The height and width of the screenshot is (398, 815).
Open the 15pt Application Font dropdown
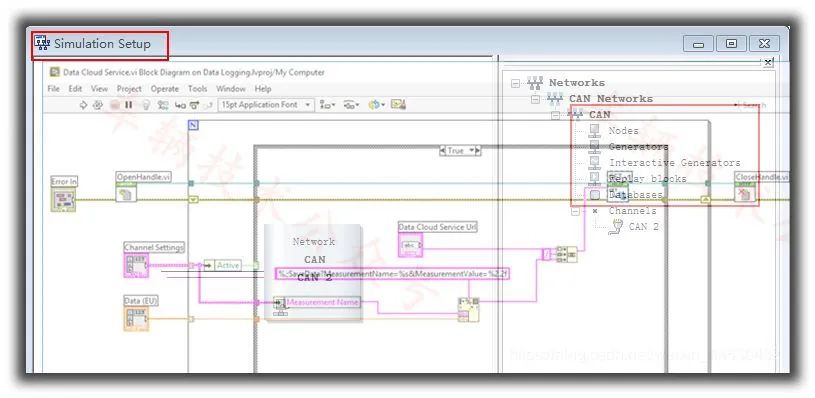coord(266,105)
